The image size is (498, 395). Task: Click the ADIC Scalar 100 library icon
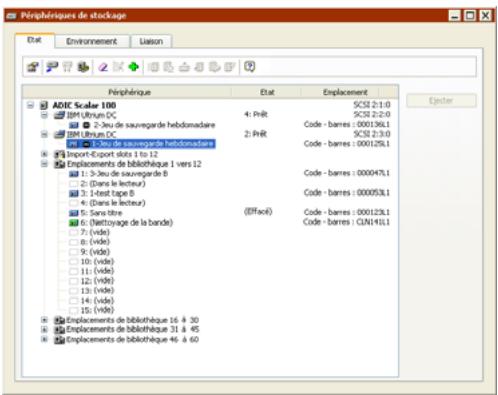[x=44, y=105]
